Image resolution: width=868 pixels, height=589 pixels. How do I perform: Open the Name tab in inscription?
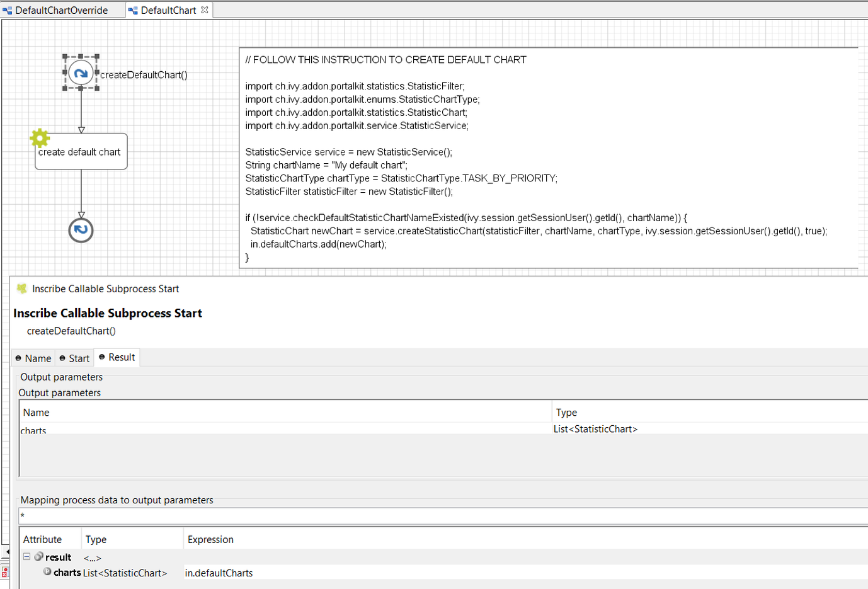pos(33,358)
